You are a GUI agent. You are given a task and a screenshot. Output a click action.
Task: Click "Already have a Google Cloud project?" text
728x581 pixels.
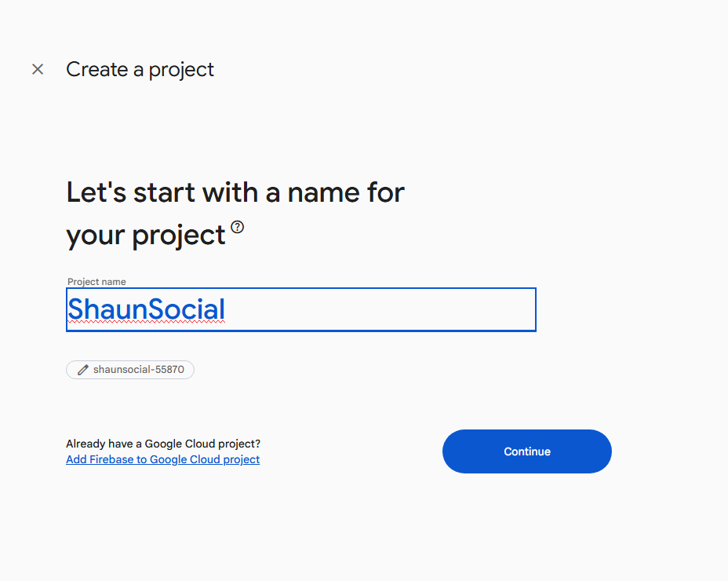[x=163, y=444]
